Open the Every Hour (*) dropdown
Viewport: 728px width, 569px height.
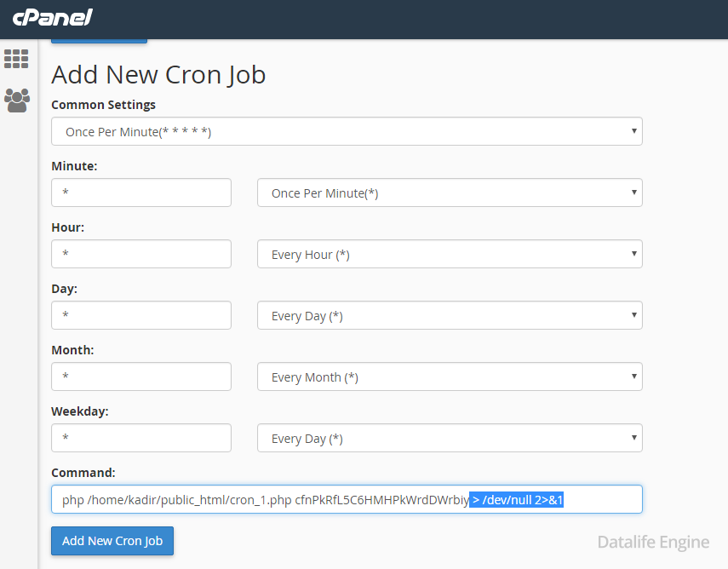pyautogui.click(x=450, y=254)
